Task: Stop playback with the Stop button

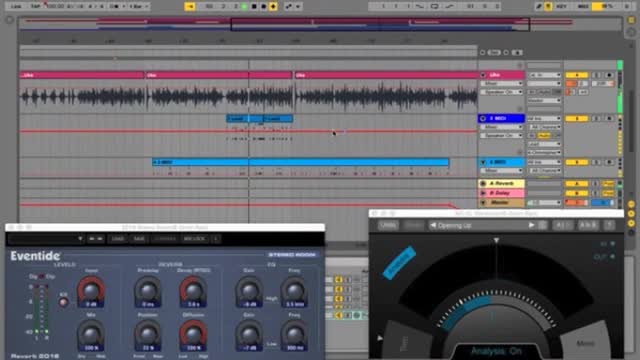Action: tap(254, 7)
